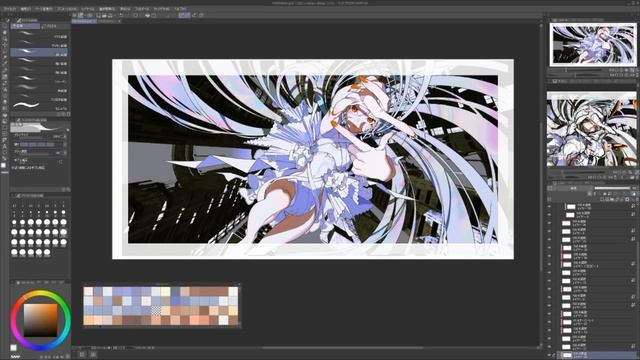Screen dimensions: 640x360
Task: Pick a color in the orange saturation square
Action: coord(40,320)
